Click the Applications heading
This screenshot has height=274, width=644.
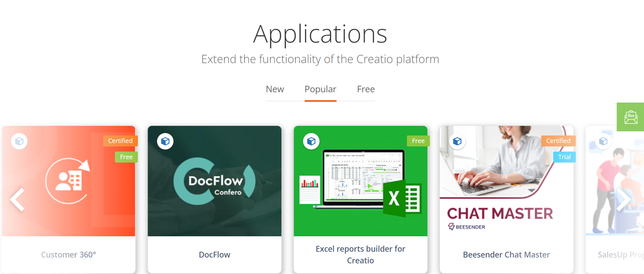coord(320,34)
